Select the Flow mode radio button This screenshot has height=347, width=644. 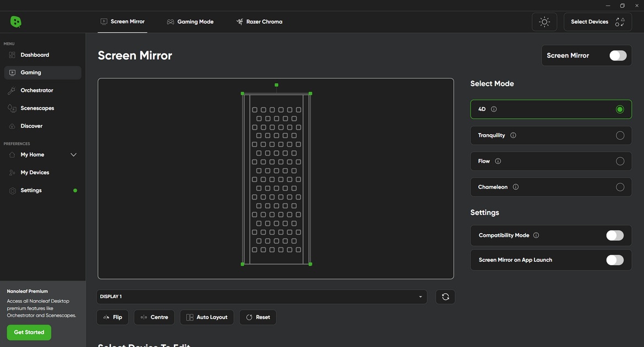(x=620, y=161)
